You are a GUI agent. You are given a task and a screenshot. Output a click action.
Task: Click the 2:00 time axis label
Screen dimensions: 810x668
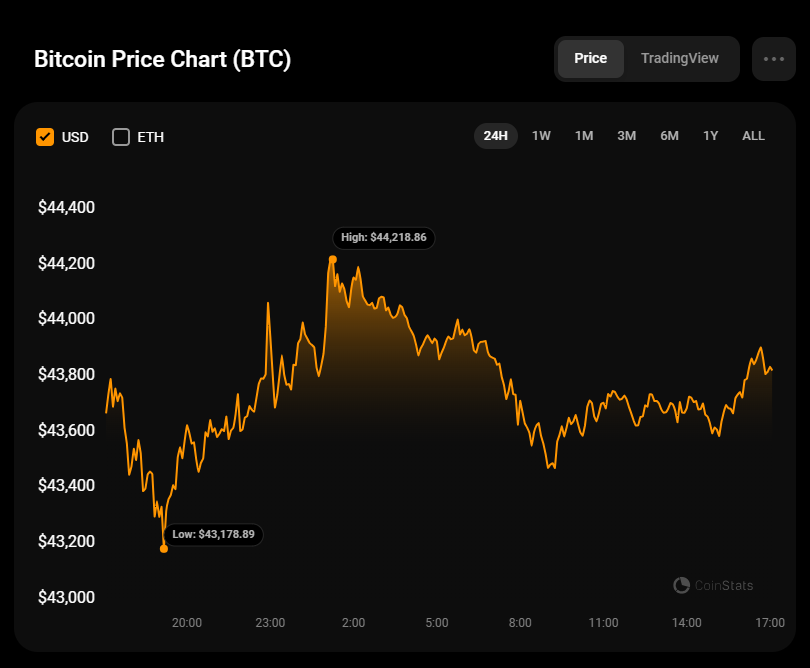(353, 623)
